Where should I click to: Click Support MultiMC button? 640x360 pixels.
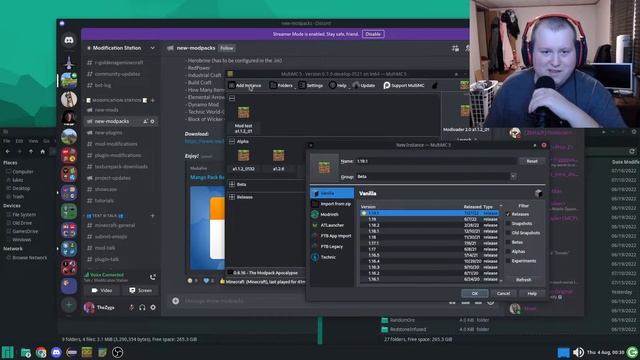tap(404, 85)
